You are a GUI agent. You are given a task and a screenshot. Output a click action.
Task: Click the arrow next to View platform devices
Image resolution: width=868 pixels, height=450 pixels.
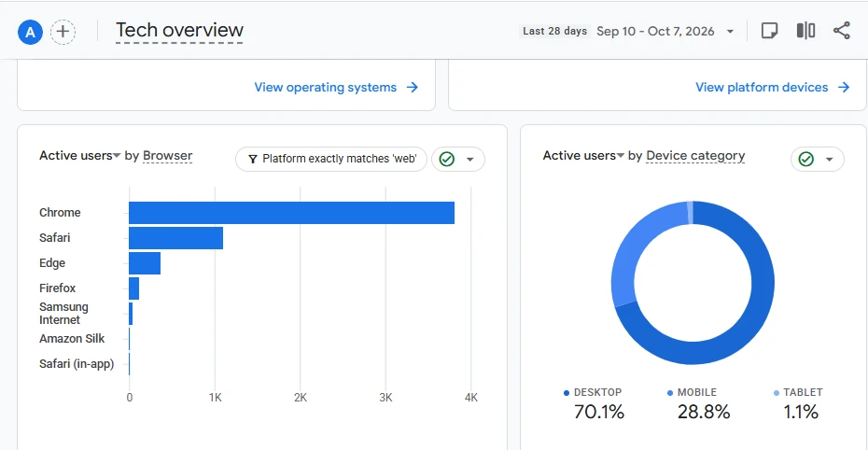coord(844,88)
